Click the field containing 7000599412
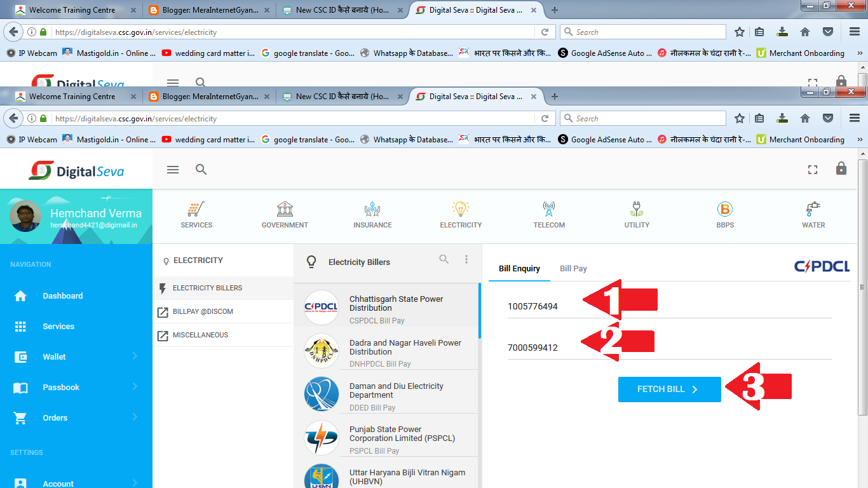This screenshot has height=488, width=868. point(669,348)
